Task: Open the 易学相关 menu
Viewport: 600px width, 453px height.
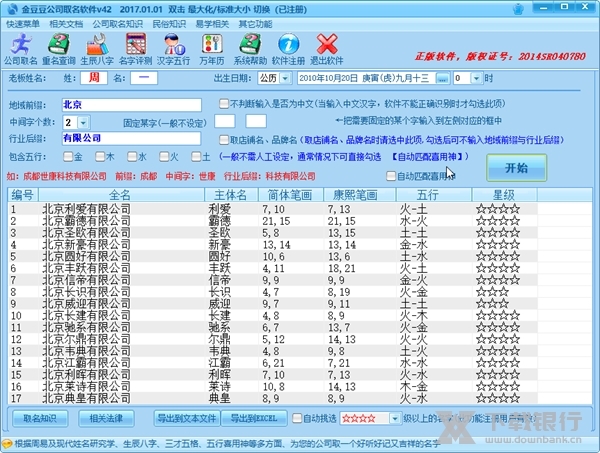Action: [212, 24]
